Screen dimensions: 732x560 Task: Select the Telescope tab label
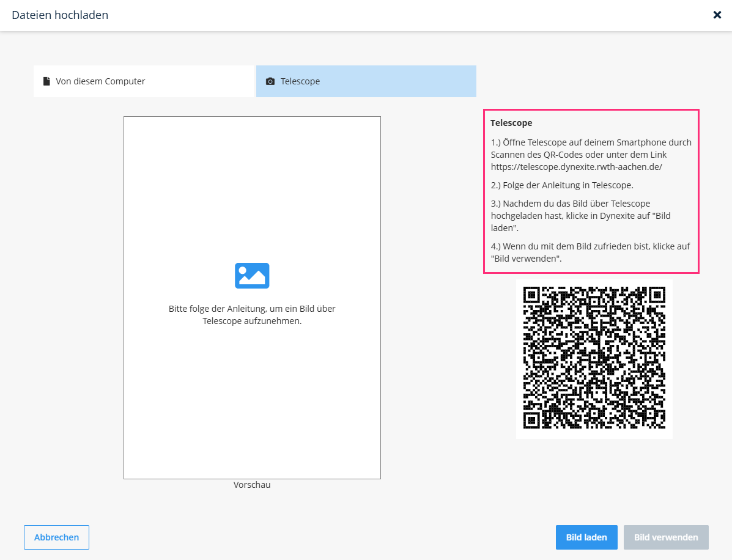[300, 81]
